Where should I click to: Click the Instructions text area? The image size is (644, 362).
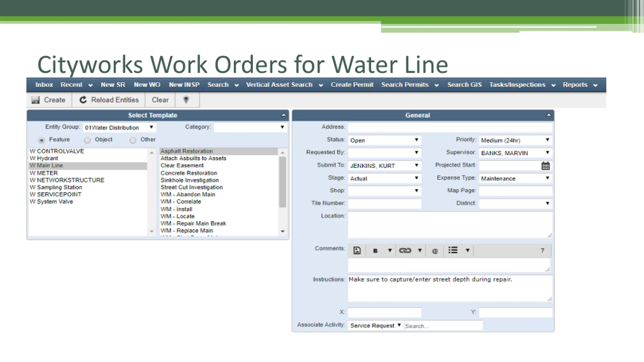pos(450,288)
